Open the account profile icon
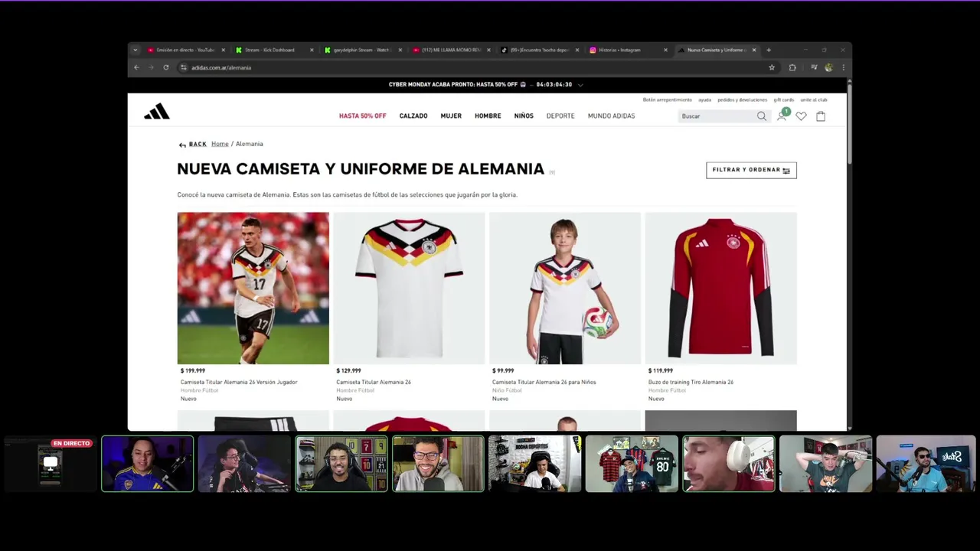The image size is (980, 551). point(782,116)
